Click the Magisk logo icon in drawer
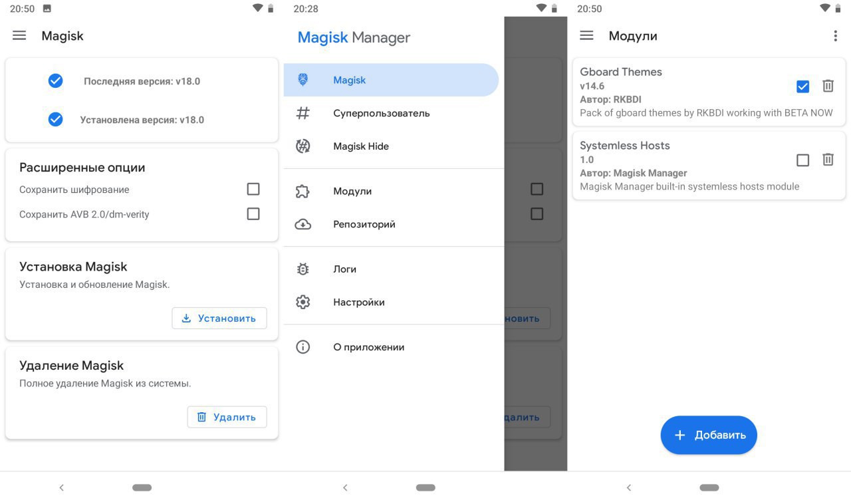This screenshot has height=504, width=851. click(x=303, y=80)
